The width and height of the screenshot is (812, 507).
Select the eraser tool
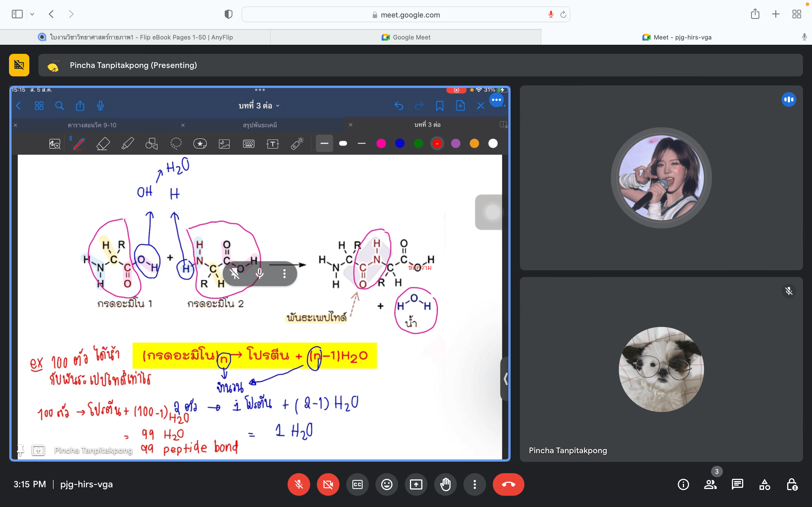click(103, 144)
